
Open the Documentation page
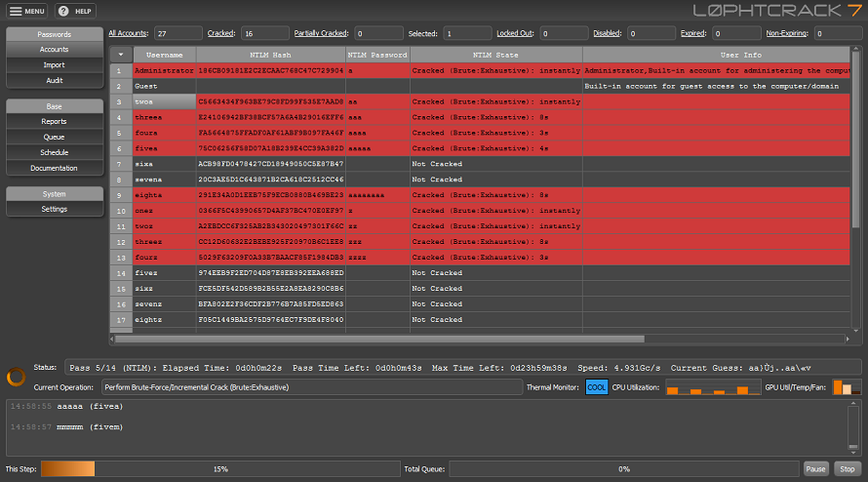[55, 168]
